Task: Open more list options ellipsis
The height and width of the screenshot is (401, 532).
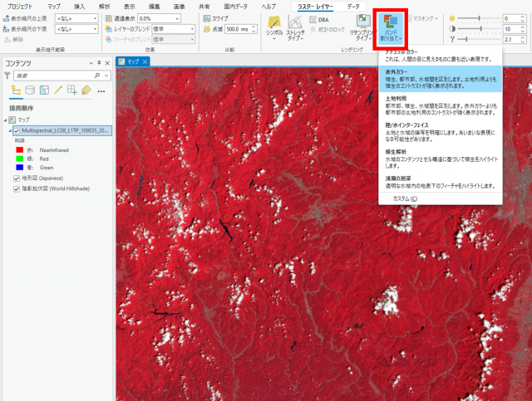Action: [101, 91]
